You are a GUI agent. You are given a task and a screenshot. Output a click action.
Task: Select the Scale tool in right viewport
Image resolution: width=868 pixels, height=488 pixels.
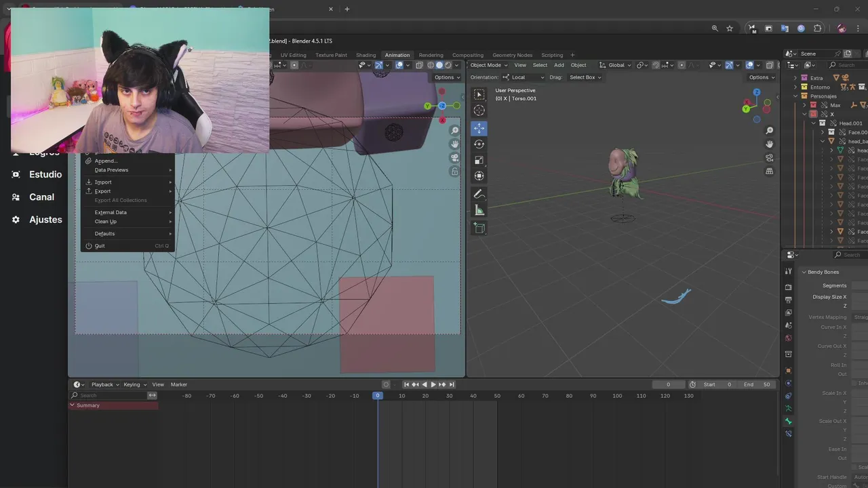(479, 160)
